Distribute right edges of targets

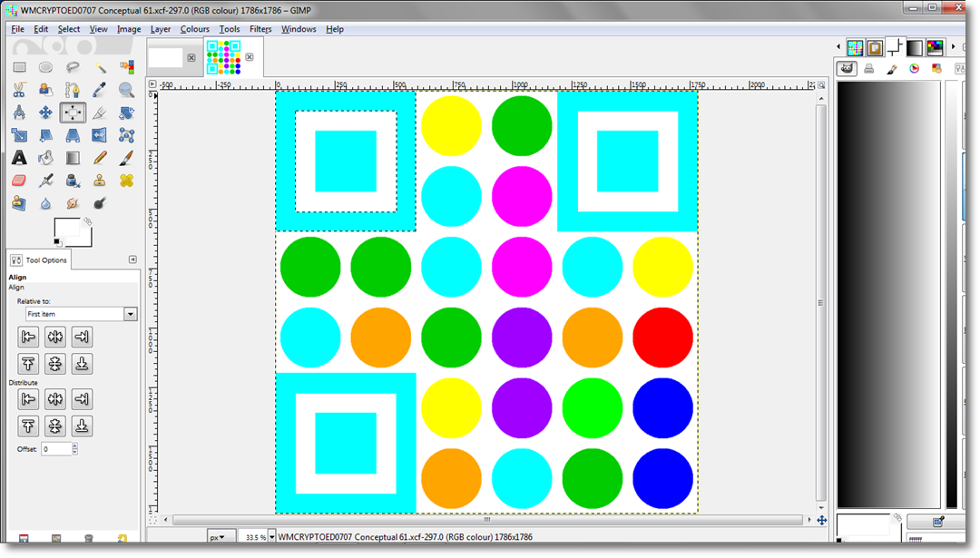click(x=82, y=399)
